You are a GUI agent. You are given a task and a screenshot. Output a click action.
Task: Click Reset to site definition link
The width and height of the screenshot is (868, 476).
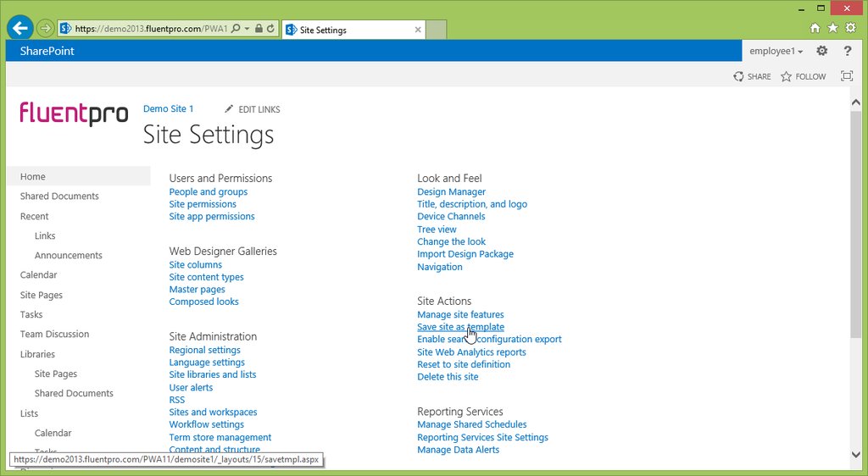click(x=464, y=364)
